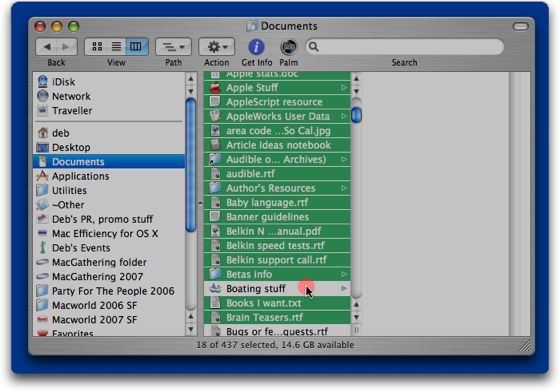Expand Audible o... Archives) arrow
560x392 pixels.
pos(344,159)
